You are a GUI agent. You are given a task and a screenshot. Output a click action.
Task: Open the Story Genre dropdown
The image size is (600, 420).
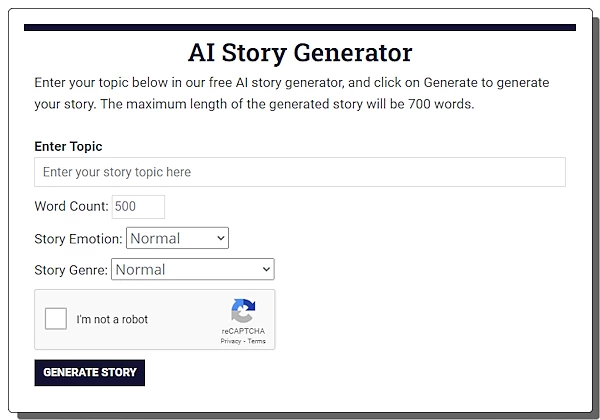[193, 269]
